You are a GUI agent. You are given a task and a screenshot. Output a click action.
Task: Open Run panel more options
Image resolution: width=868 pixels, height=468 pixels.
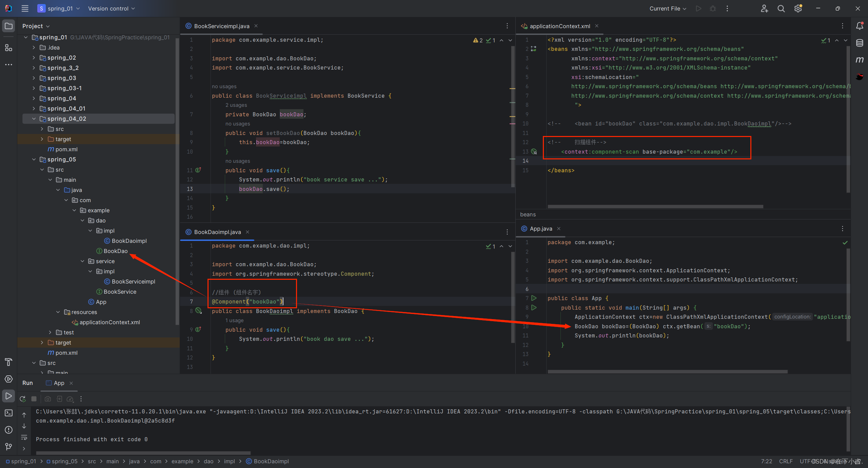pyautogui.click(x=81, y=399)
